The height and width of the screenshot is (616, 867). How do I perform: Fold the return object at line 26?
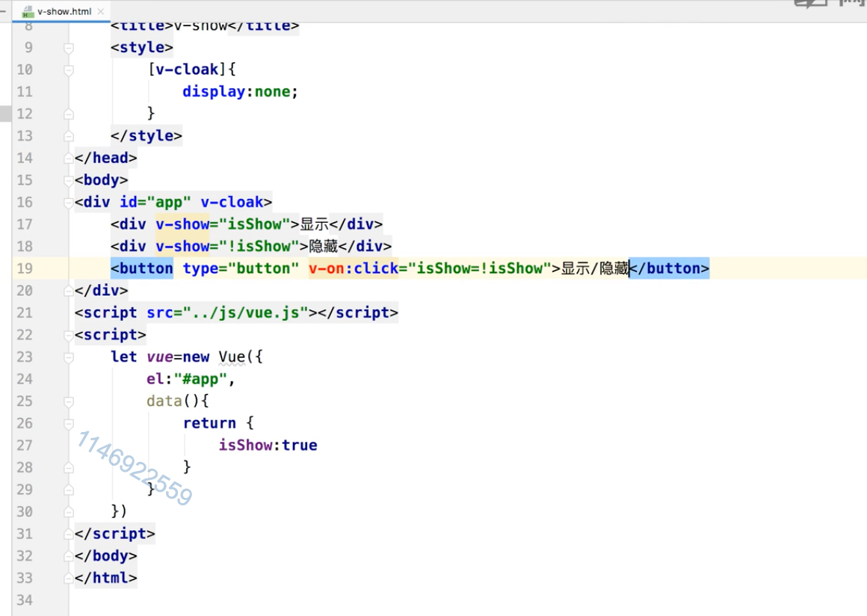pyautogui.click(x=69, y=424)
